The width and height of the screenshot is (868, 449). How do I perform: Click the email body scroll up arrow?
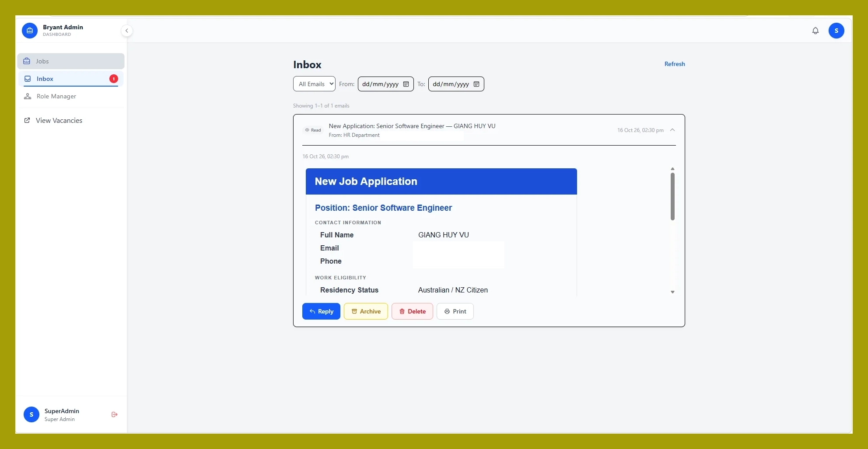672,169
